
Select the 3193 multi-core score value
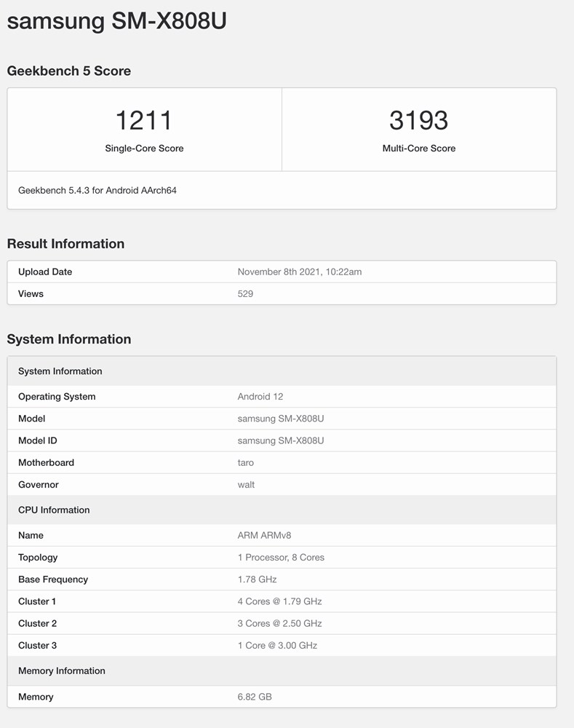(x=418, y=120)
